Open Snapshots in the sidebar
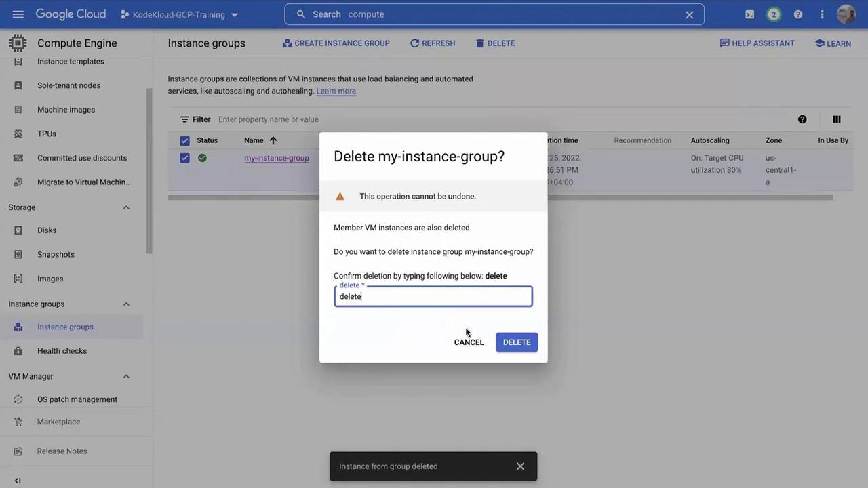This screenshot has height=488, width=868. click(56, 254)
